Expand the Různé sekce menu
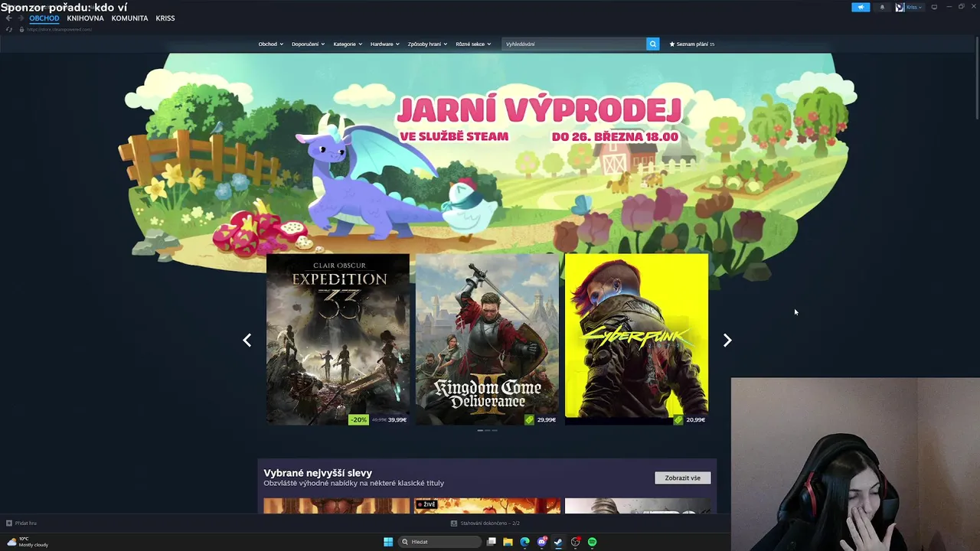Viewport: 980px width, 551px height. pyautogui.click(x=473, y=44)
